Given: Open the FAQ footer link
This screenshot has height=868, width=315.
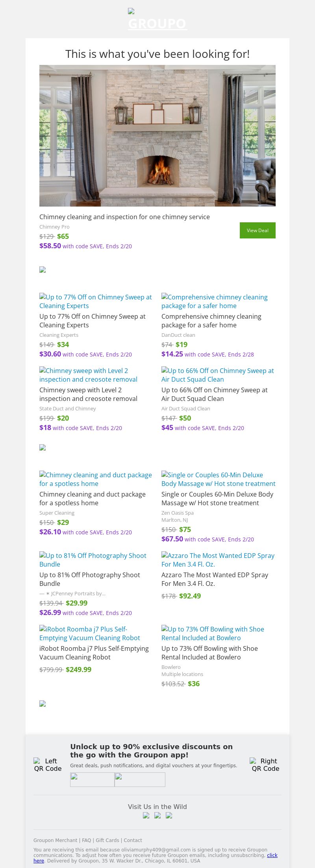Looking at the screenshot, I should (x=86, y=840).
